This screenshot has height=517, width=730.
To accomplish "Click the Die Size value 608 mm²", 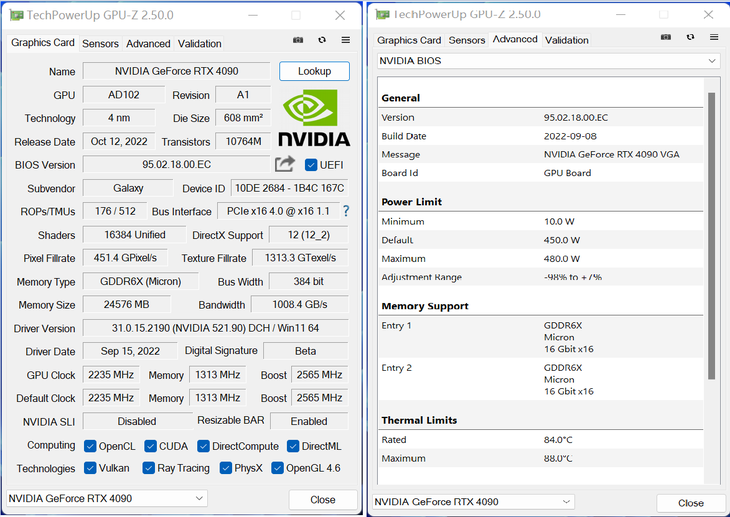I will [x=243, y=118].
